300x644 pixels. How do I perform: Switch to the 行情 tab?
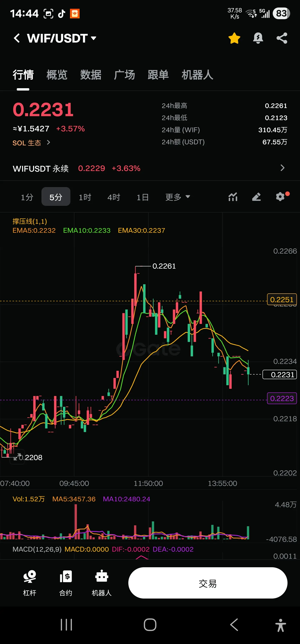pos(23,75)
